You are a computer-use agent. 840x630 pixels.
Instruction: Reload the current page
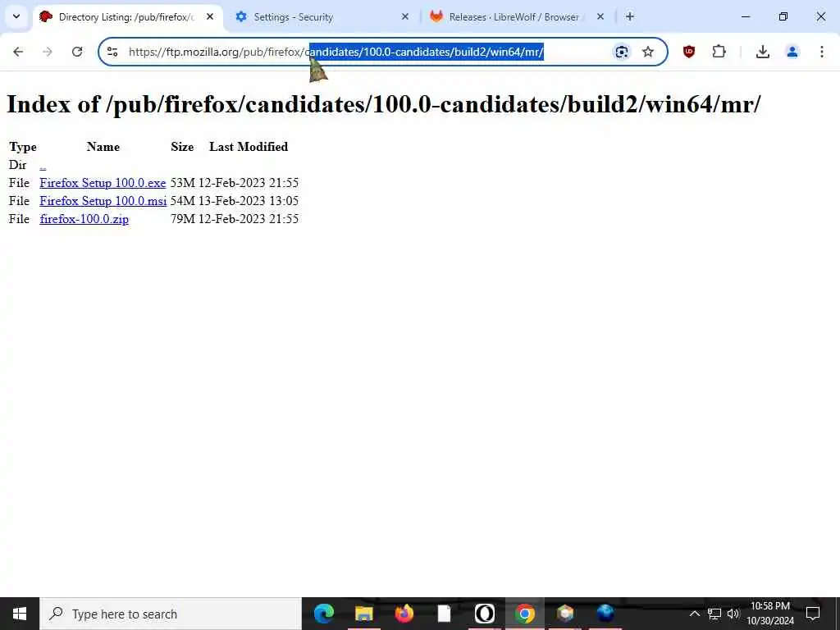[x=77, y=52]
